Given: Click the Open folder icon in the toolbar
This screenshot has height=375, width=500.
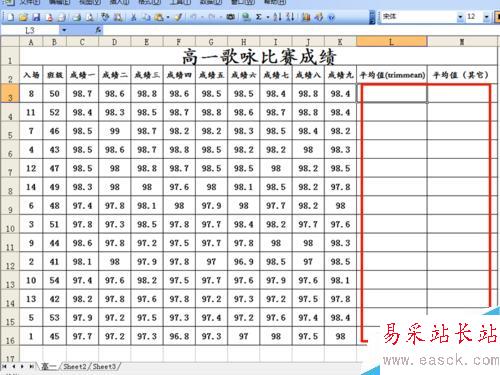Looking at the screenshot, I should coord(23,17).
